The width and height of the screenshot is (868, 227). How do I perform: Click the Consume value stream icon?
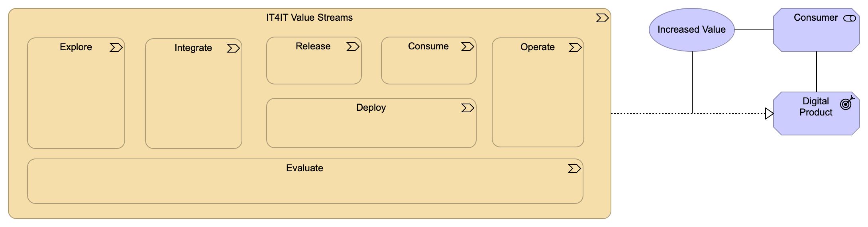pos(467,47)
